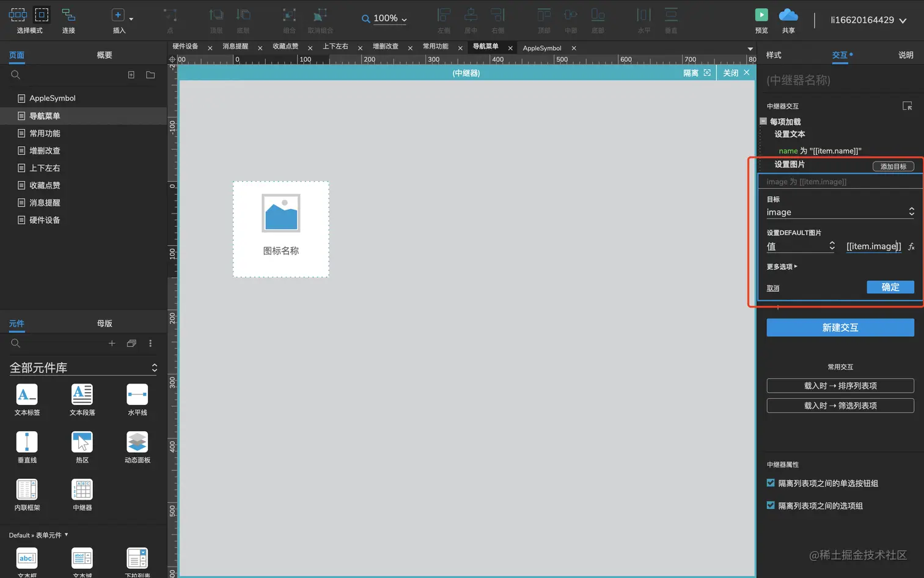Open the 值 value type dropdown
The image size is (924, 578).
(801, 246)
